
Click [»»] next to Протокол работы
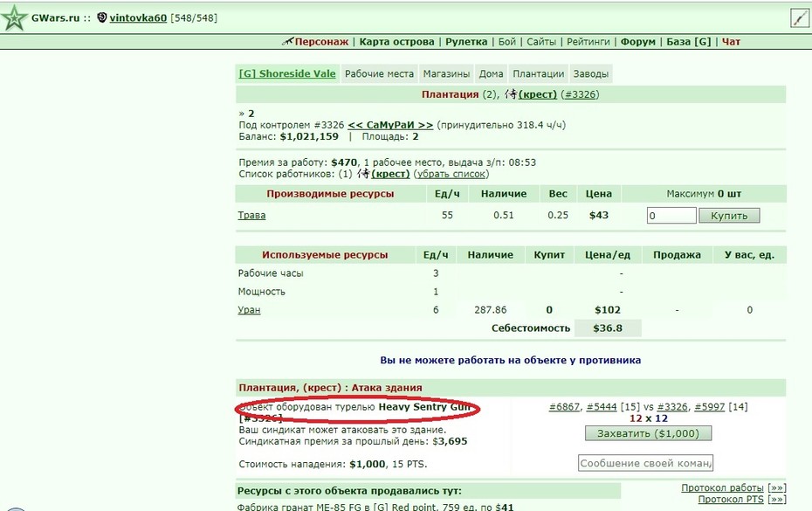tap(778, 487)
